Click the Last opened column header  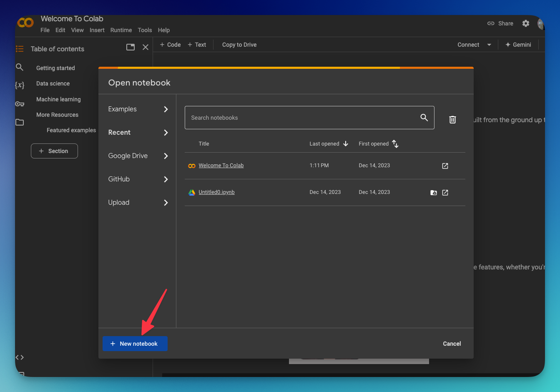(324, 144)
